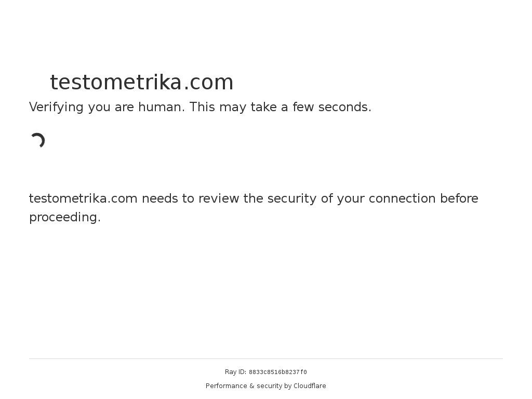This screenshot has height=399, width=532.
Task: Click the word "seconds." in the subtitle
Action: point(345,107)
